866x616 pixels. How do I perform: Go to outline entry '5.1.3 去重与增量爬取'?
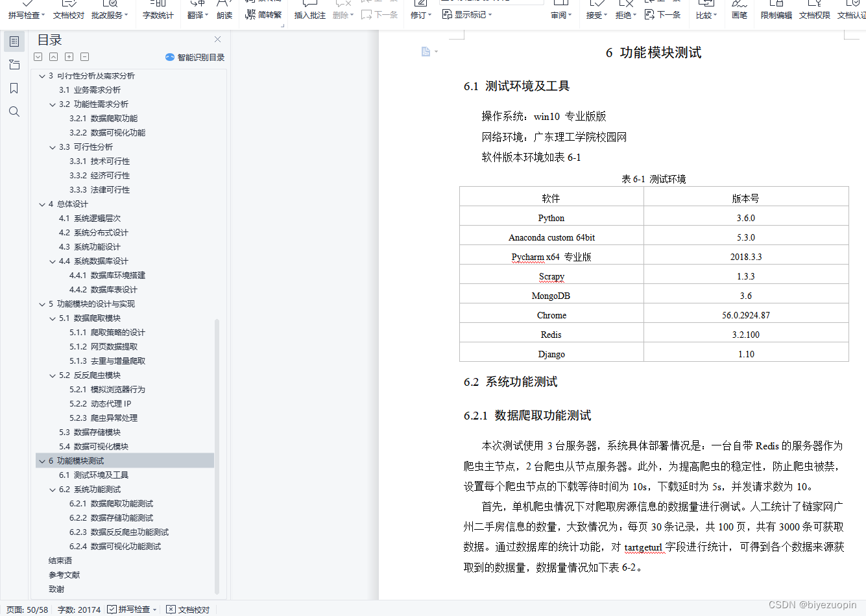(x=107, y=361)
